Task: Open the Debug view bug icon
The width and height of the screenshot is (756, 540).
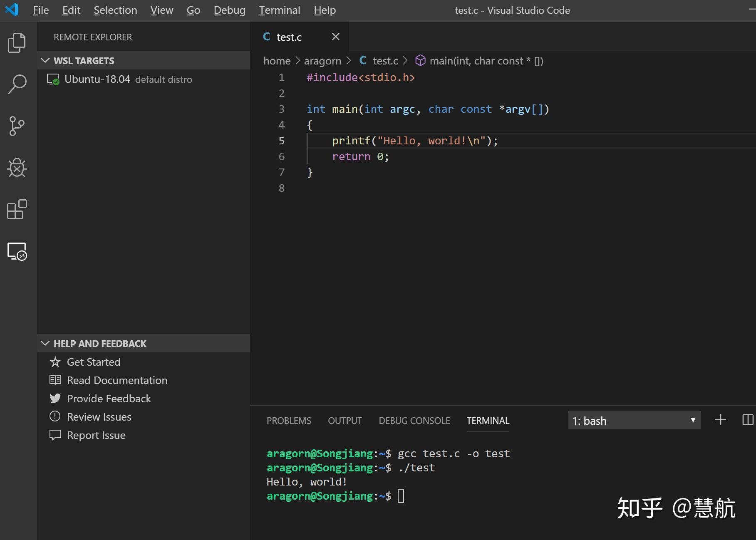Action: pyautogui.click(x=17, y=168)
